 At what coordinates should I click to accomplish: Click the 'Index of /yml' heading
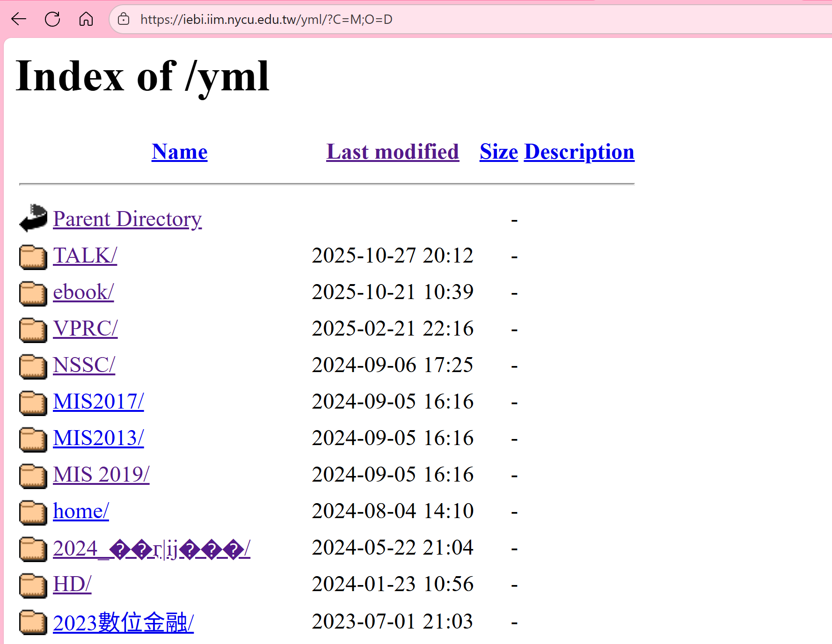click(143, 77)
